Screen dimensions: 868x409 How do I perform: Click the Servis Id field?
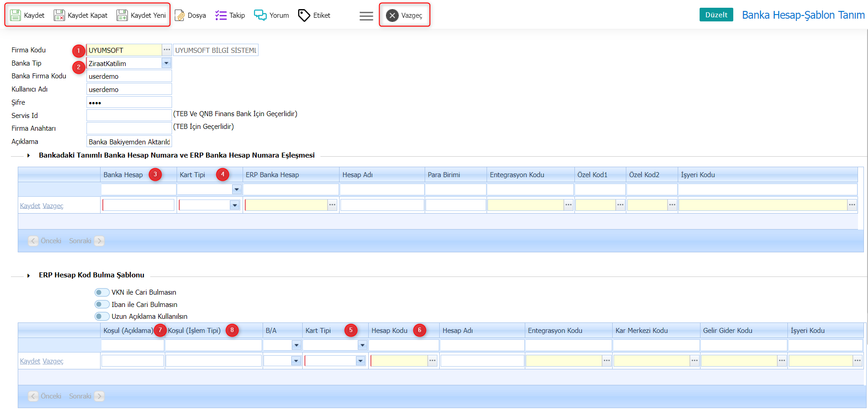pyautogui.click(x=129, y=116)
